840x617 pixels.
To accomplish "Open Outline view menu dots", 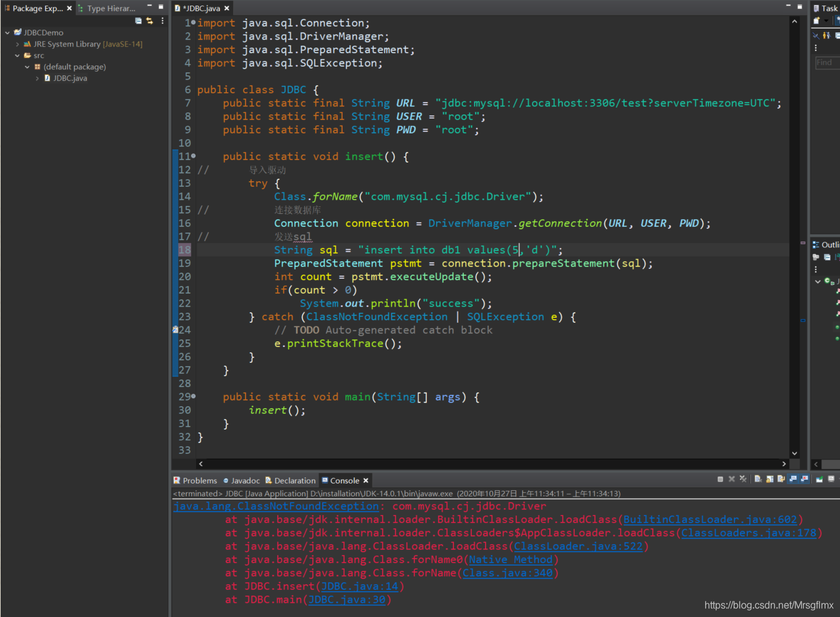I will [x=816, y=270].
